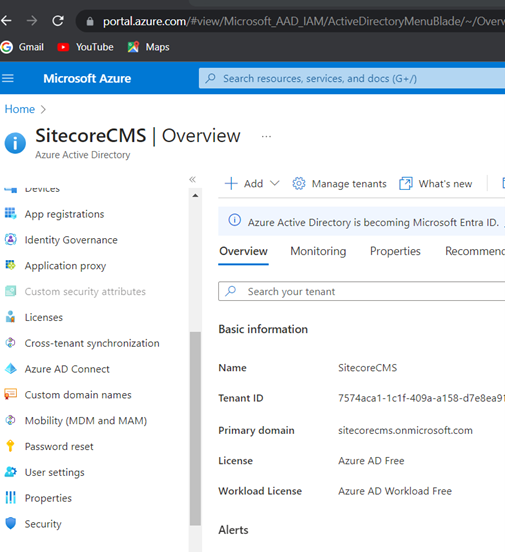505x552 pixels.
Task: Click the browser address bar URL
Action: [304, 21]
